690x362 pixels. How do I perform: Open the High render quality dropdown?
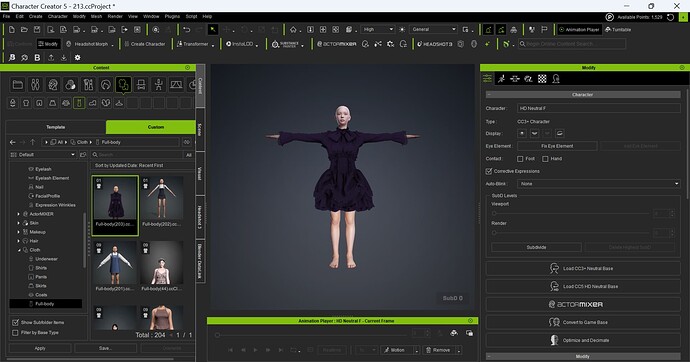coord(378,29)
